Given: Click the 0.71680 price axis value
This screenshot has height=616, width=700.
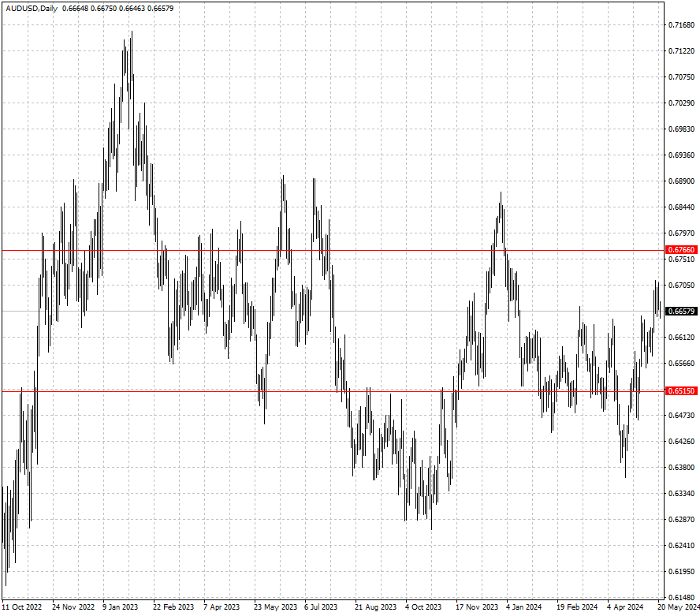Looking at the screenshot, I should (681, 25).
